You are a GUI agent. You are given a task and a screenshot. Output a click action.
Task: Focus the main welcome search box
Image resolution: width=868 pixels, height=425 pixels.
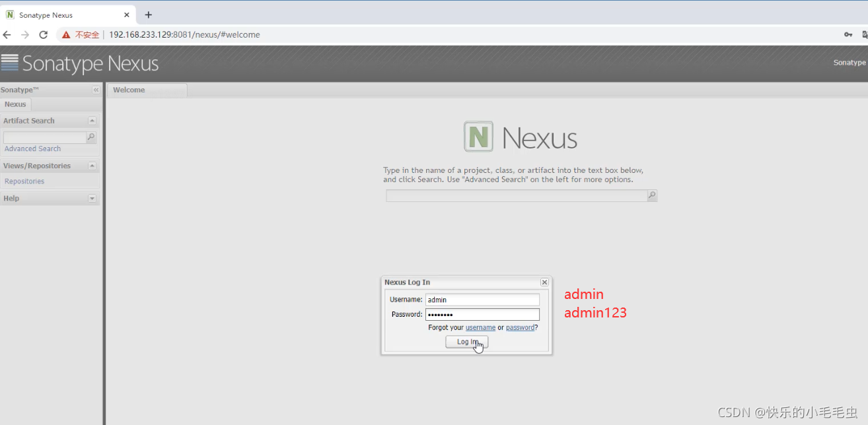click(x=517, y=196)
